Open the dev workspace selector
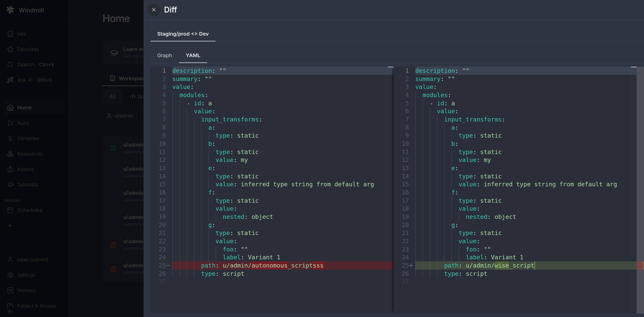 tap(21, 34)
